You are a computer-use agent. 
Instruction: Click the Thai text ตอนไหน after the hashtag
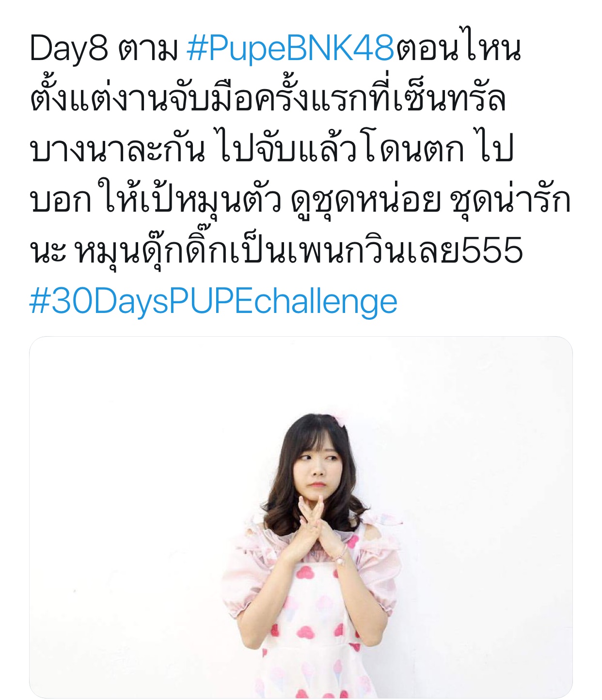pos(459,48)
